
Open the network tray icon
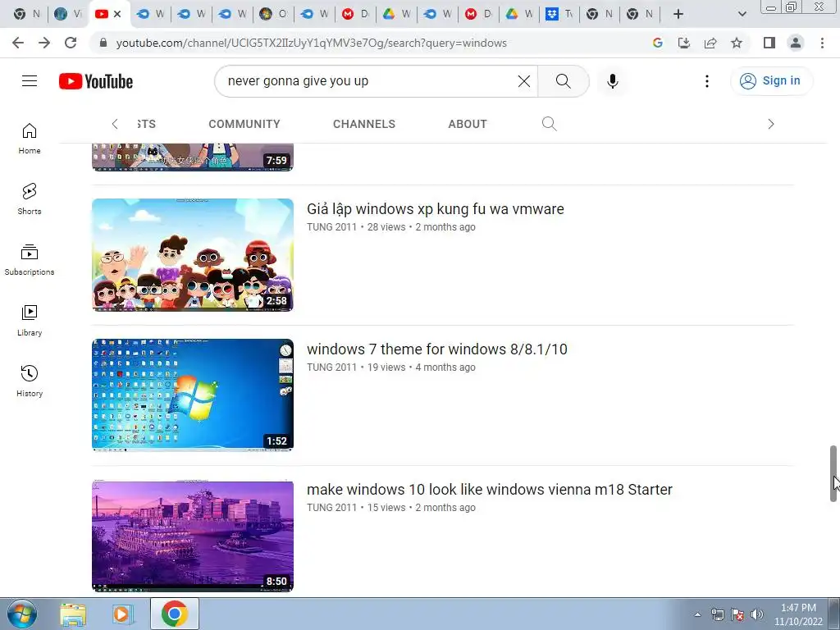point(717,614)
